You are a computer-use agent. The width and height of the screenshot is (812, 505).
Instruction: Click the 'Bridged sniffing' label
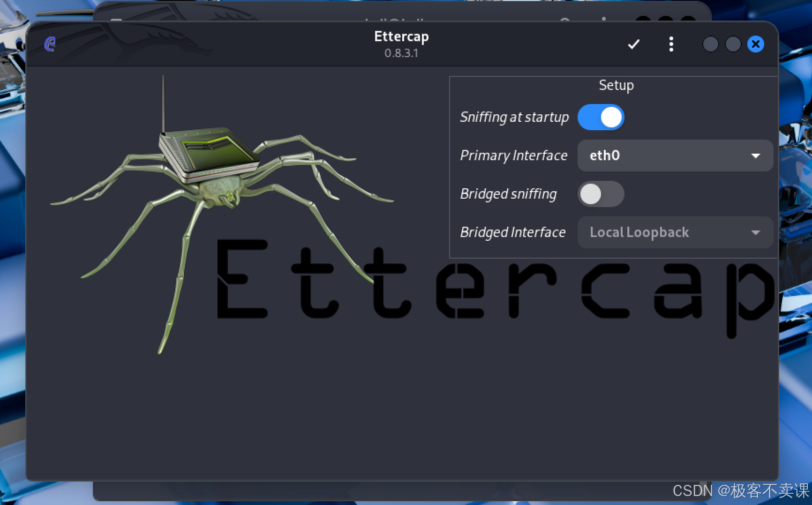click(509, 194)
